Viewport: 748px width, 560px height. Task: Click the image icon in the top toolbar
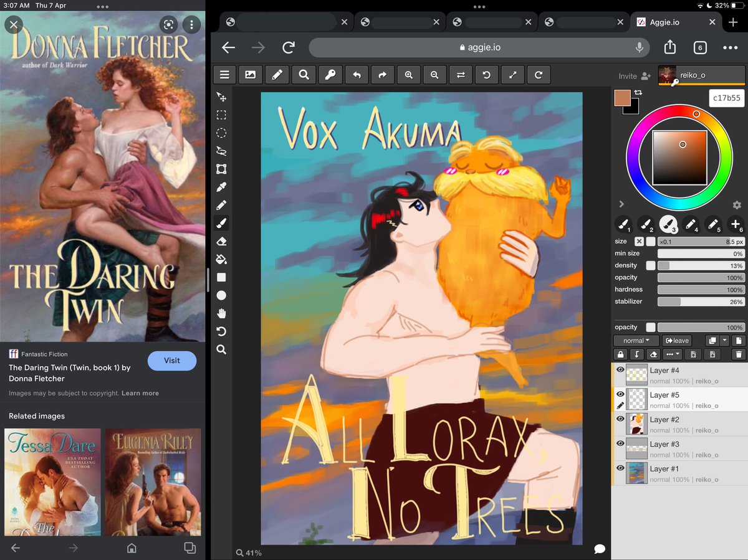point(251,75)
